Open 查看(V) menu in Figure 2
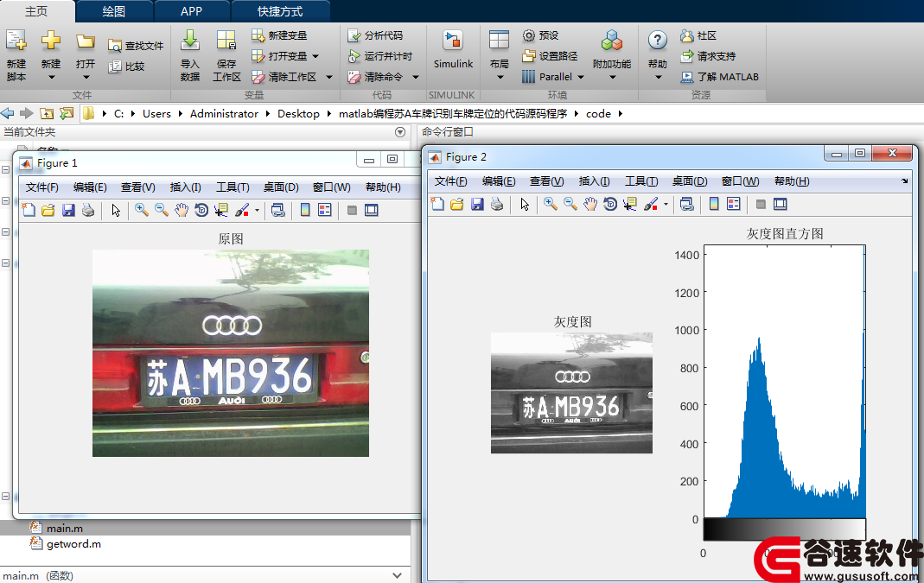Viewport: 924px width, 583px height. click(547, 181)
